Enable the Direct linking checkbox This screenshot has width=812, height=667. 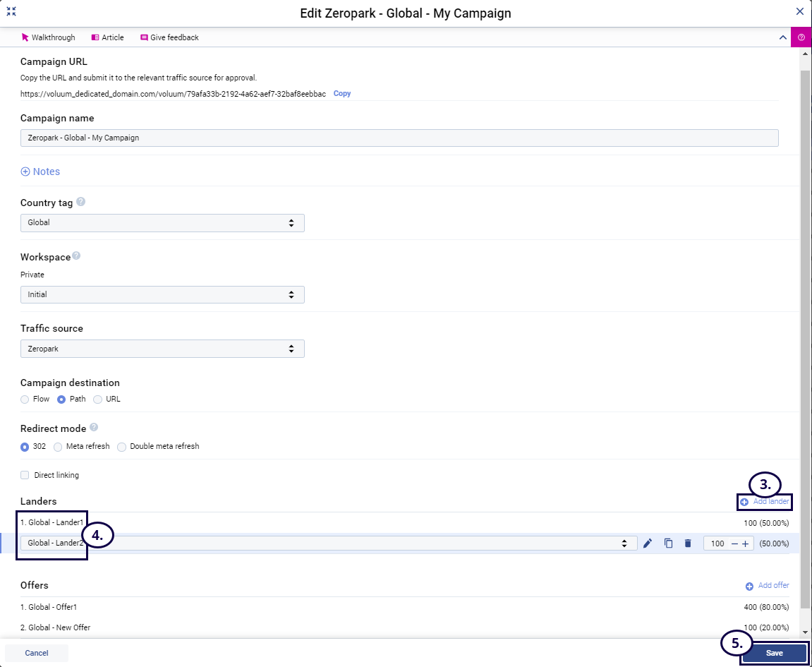pyautogui.click(x=25, y=475)
